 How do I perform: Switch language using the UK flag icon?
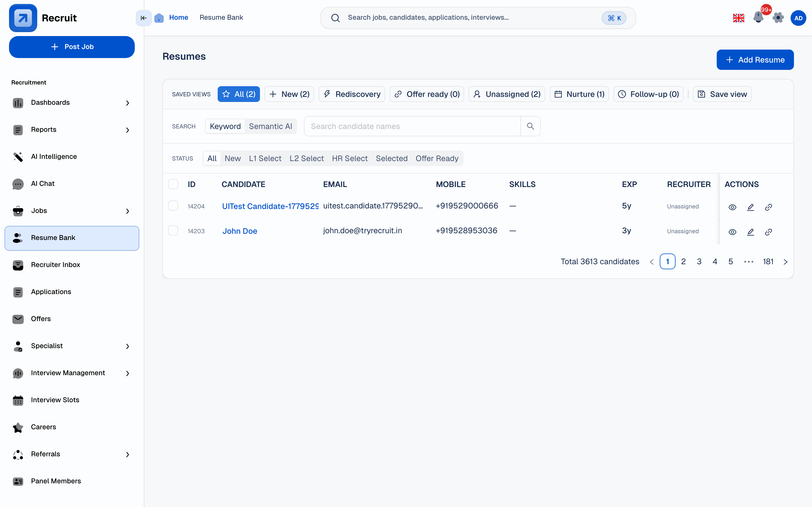[738, 18]
